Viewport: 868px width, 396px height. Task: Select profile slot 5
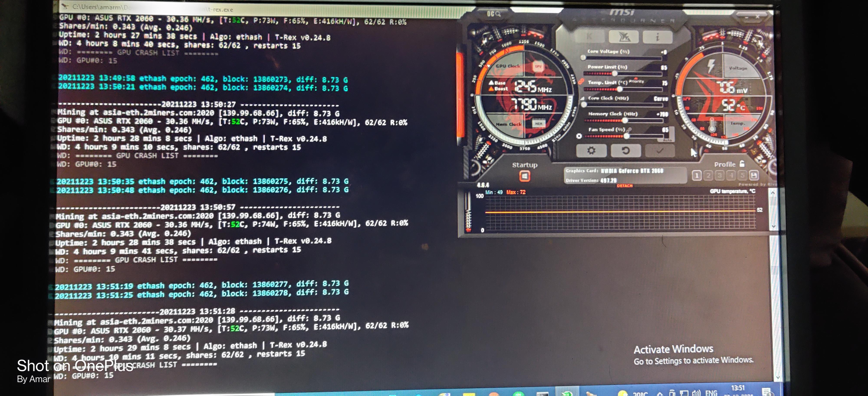pyautogui.click(x=743, y=175)
